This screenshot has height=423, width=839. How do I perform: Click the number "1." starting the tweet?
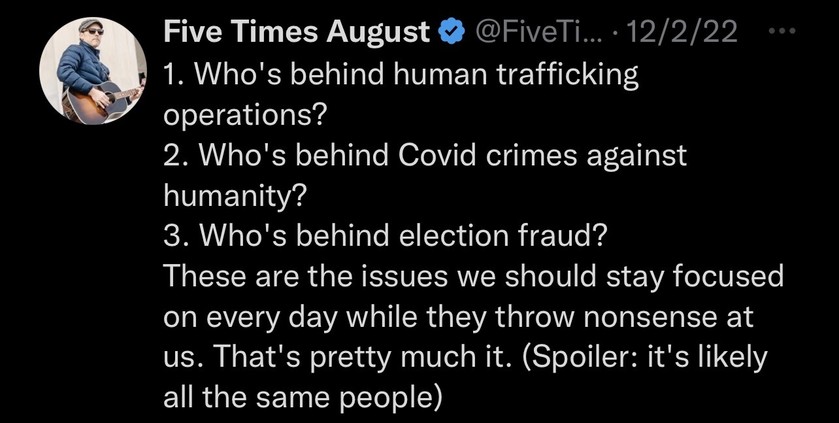click(176, 74)
